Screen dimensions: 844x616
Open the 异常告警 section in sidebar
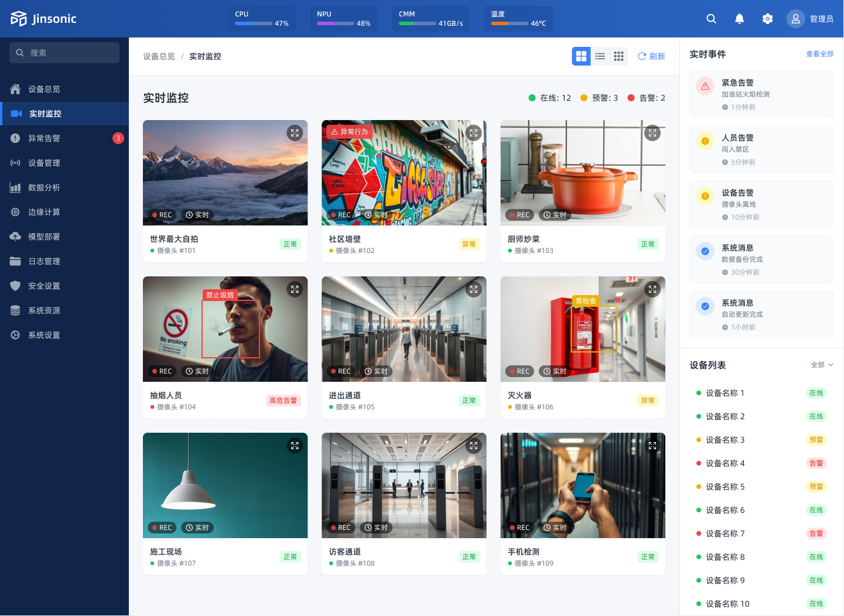(x=44, y=138)
